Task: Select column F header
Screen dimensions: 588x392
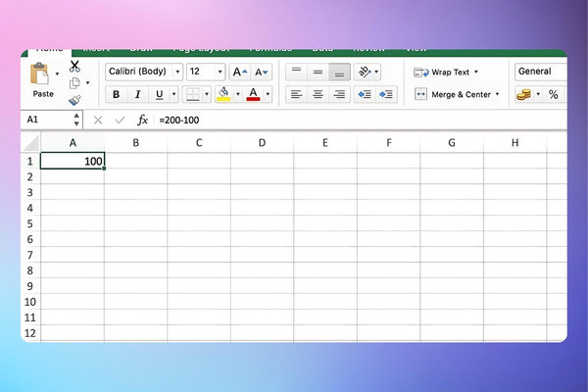Action: coord(388,143)
